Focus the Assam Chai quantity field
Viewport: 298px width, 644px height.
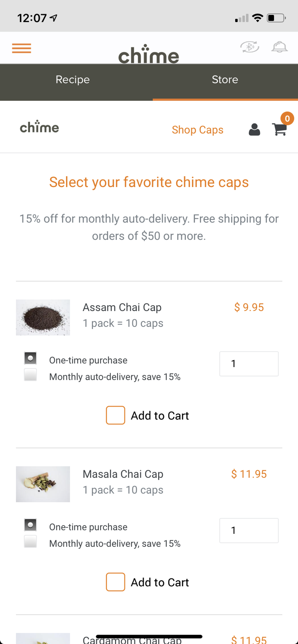(x=249, y=364)
